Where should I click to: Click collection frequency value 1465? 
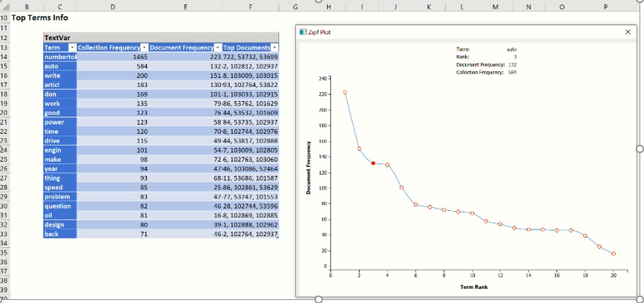pyautogui.click(x=113, y=57)
